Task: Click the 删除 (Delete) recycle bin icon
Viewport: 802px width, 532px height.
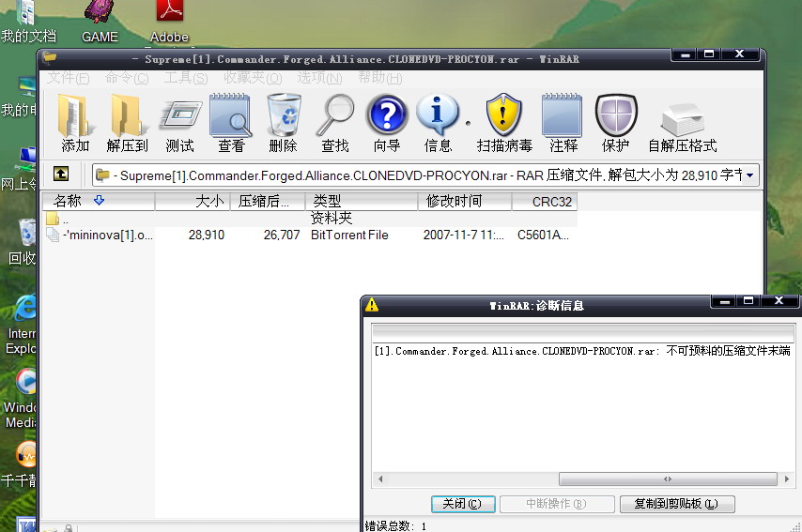Action: coord(284,123)
